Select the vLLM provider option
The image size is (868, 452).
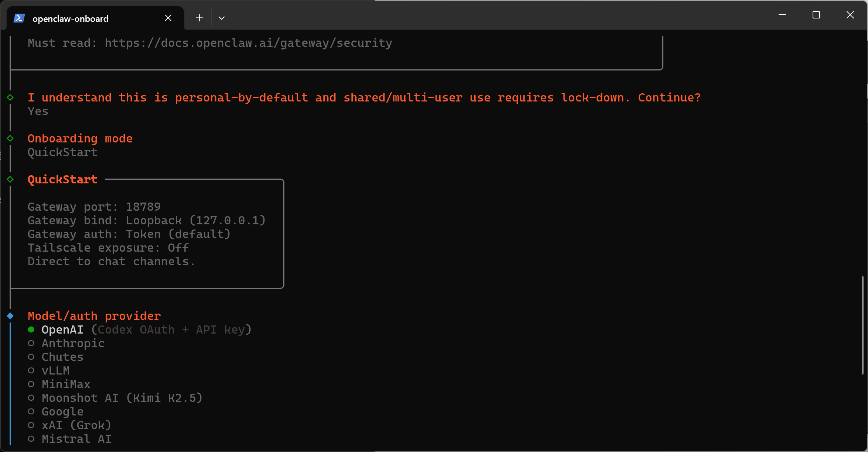[x=49, y=370]
